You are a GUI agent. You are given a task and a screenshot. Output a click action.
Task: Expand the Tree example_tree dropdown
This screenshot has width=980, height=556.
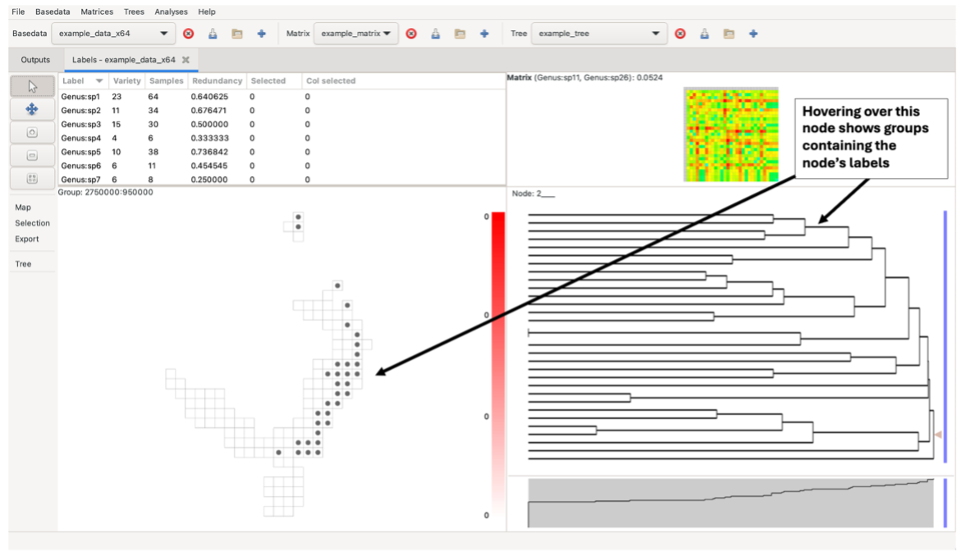[x=598, y=34]
